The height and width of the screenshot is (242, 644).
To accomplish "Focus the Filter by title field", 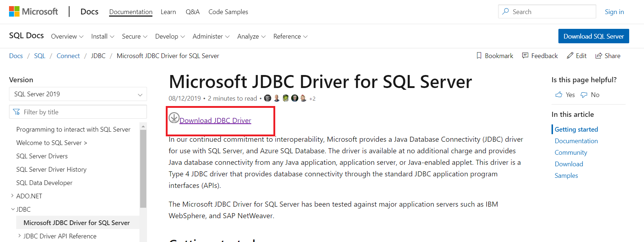I will 78,112.
